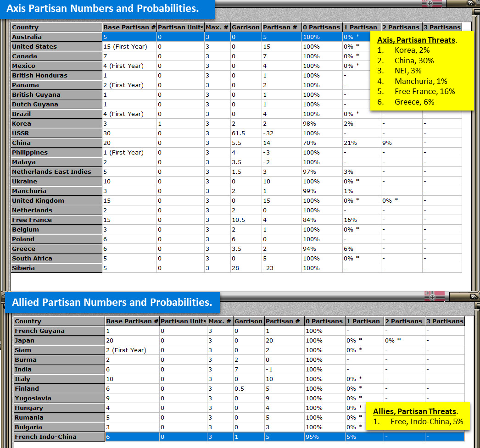
Task: Click the Axis table's 0 Partisans header
Action: pyautogui.click(x=321, y=27)
